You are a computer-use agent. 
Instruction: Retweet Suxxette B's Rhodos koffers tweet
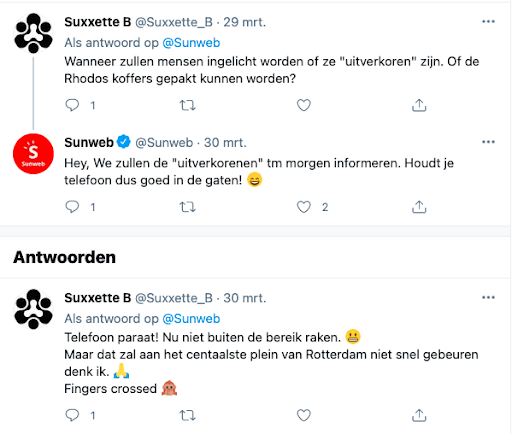(x=188, y=105)
